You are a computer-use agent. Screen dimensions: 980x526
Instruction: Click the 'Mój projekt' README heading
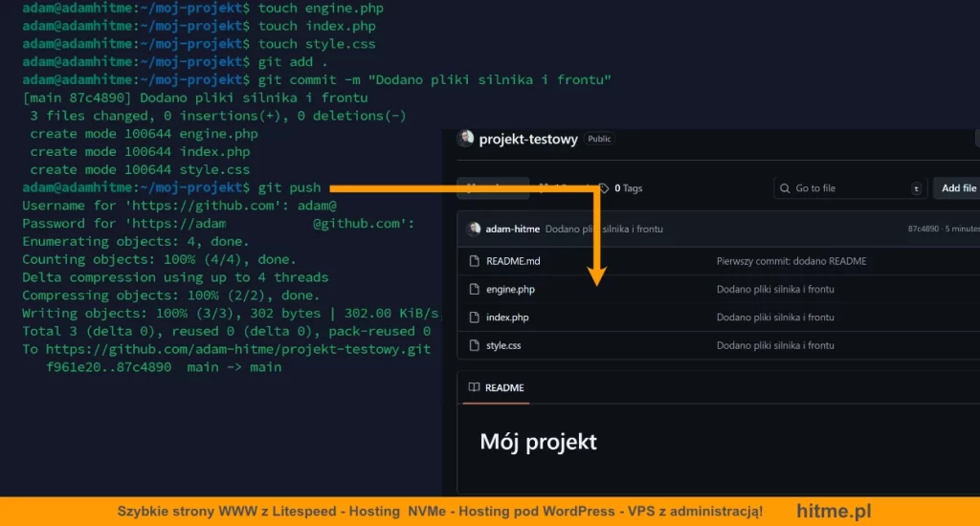point(538,442)
